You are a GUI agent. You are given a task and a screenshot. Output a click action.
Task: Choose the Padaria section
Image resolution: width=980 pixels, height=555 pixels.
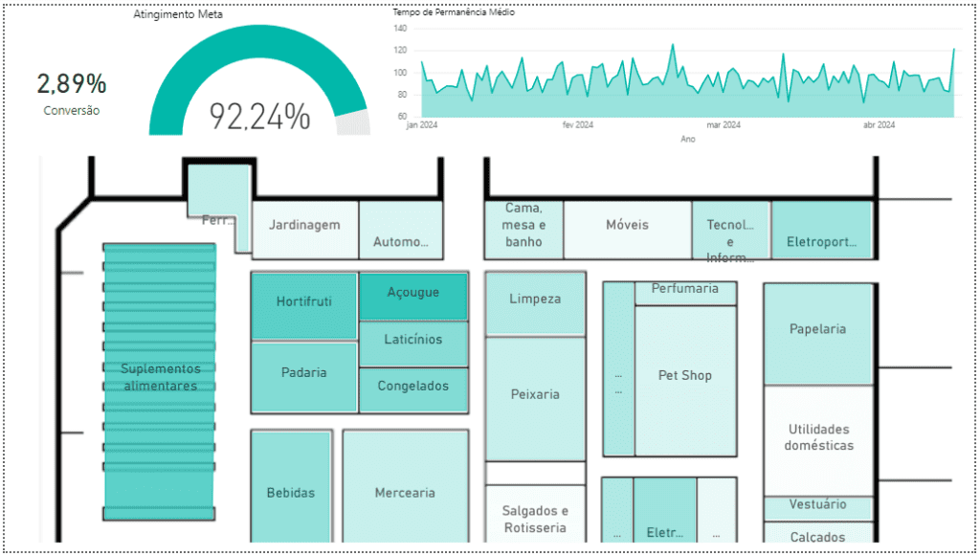pos(303,377)
